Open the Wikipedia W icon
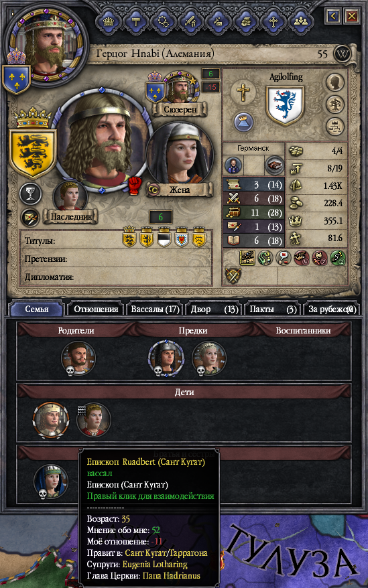Image resolution: width=368 pixels, height=588 pixels. (x=342, y=54)
